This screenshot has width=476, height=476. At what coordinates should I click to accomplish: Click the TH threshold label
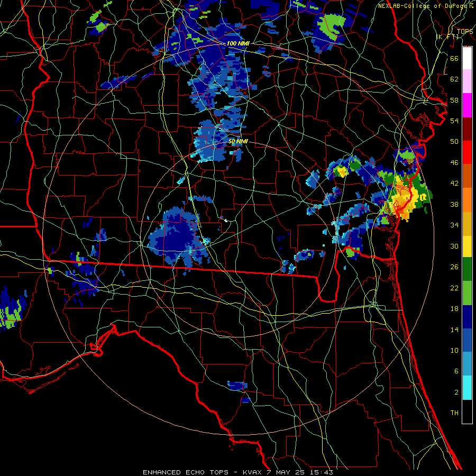[x=454, y=413]
